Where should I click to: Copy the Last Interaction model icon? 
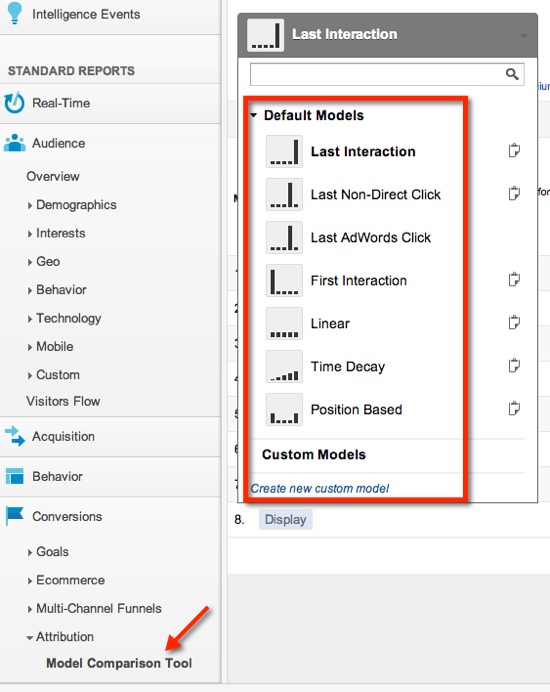tap(514, 151)
